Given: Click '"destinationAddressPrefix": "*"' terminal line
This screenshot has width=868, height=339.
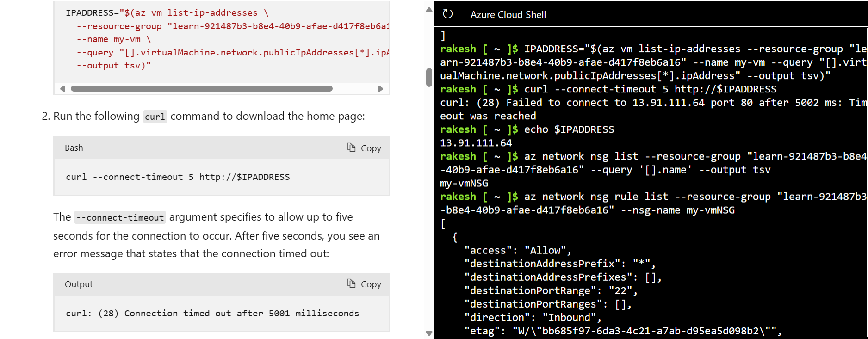Looking at the screenshot, I should (x=560, y=264).
